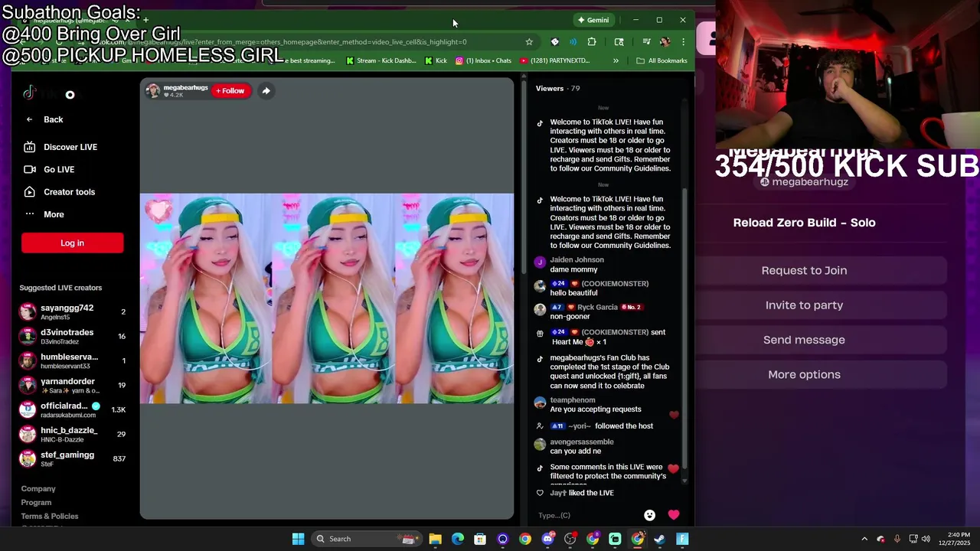Viewport: 980px width, 551px height.
Task: Open the Company footer link
Action: pos(38,489)
